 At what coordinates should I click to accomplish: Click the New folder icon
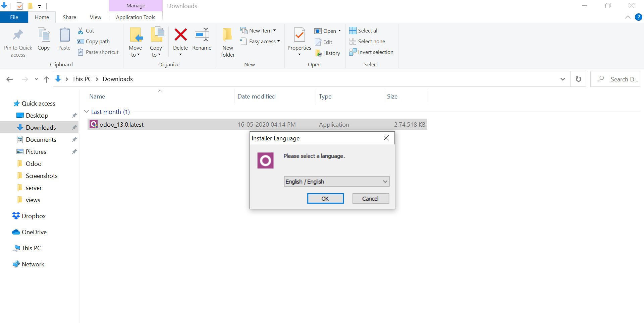(x=227, y=35)
